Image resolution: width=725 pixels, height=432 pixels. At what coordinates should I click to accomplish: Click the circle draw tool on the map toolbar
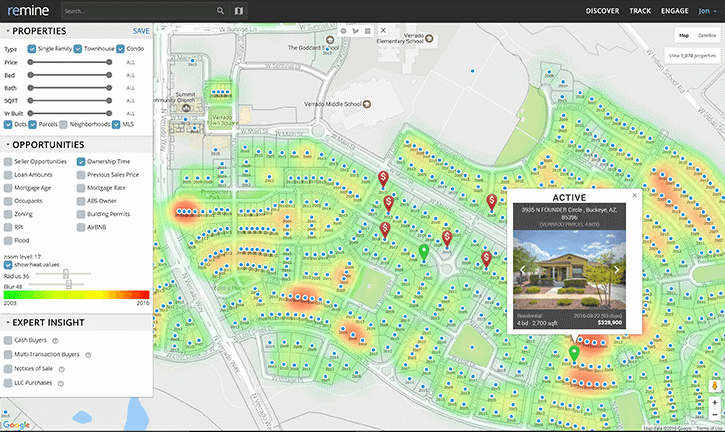[344, 31]
